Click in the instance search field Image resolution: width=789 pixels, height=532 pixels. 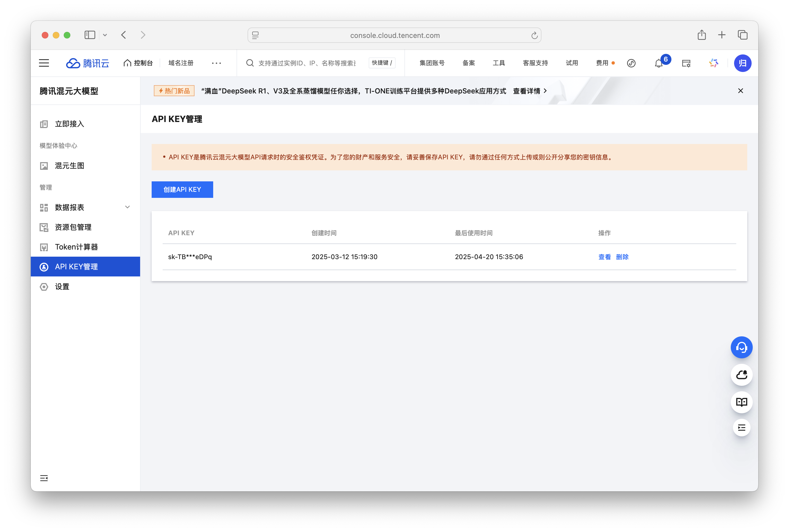tap(305, 63)
